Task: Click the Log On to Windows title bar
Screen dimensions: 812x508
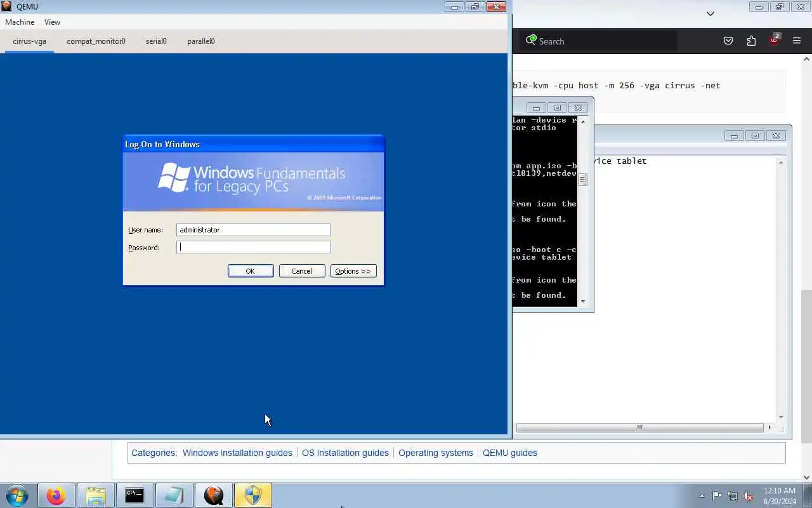Action: 253,144
